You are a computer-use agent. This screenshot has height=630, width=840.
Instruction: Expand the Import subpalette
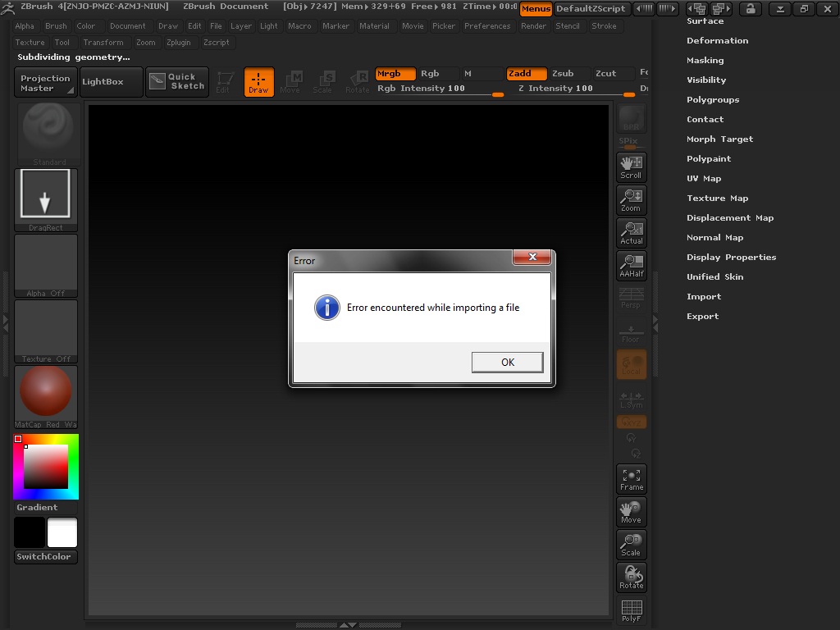click(x=703, y=297)
